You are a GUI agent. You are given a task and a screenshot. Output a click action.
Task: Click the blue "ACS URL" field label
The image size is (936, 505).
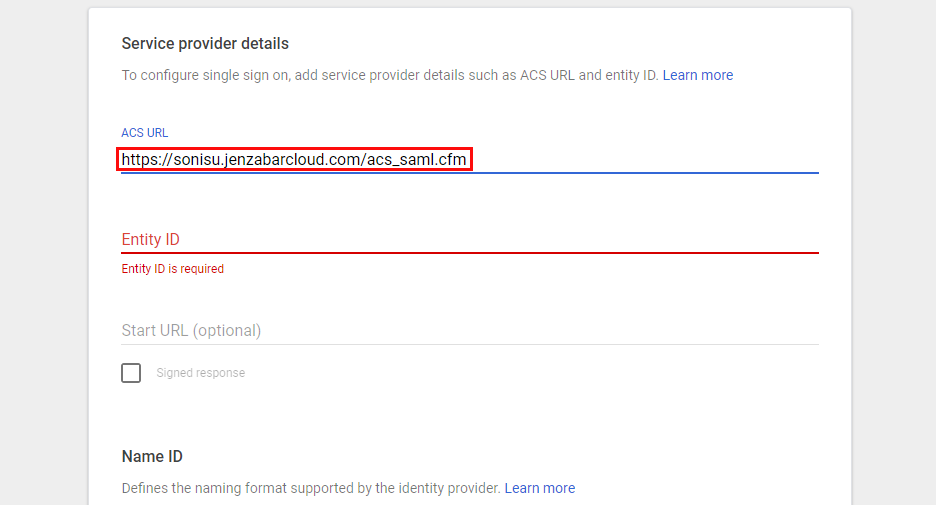point(144,133)
